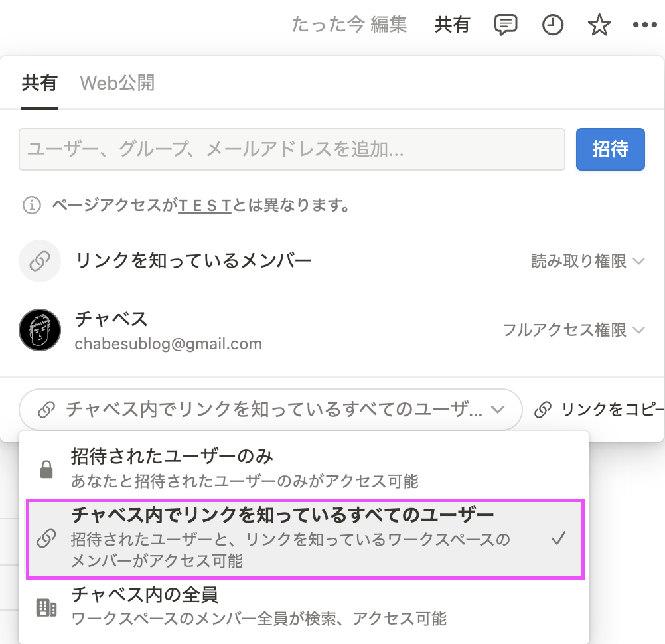Switch to the Web公開 tab
The width and height of the screenshot is (665, 644).
point(117,83)
